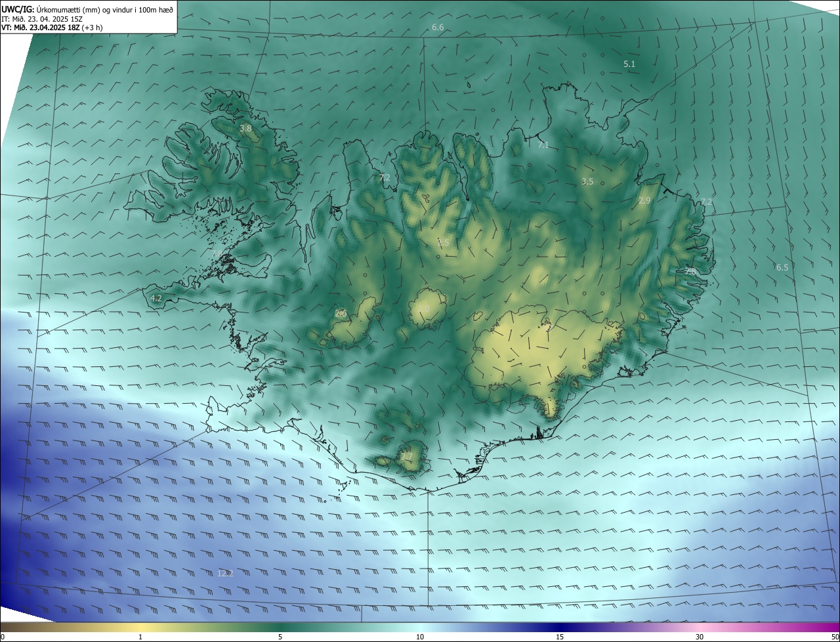Image resolution: width=840 pixels, height=642 pixels.
Task: Click the 50 tick on the colour scale
Action: tap(835, 637)
